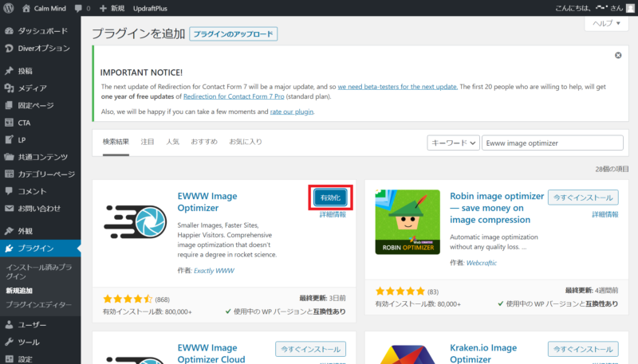Screen dimensions: 638x364
Task: Open the カテゴリーページ menu item
Action: (x=46, y=174)
